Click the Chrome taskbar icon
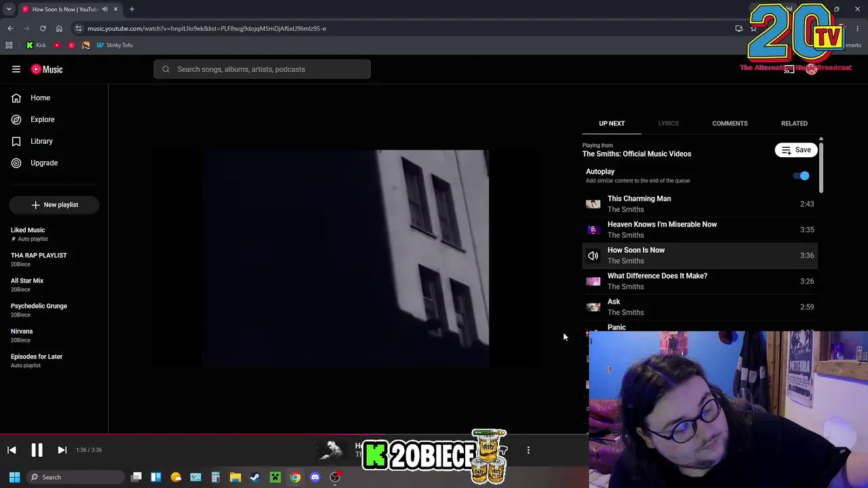This screenshot has height=488, width=868. pyautogui.click(x=295, y=477)
